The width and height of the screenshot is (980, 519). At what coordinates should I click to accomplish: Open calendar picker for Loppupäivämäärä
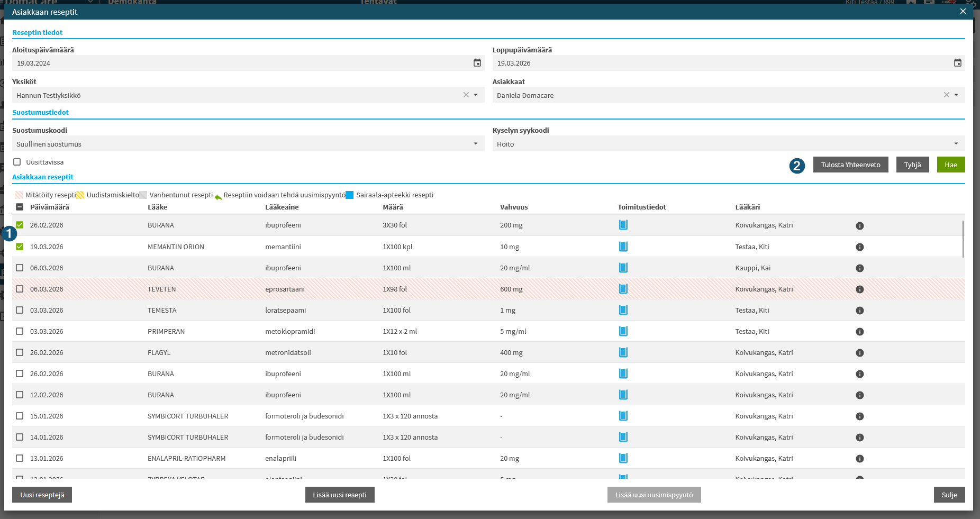tap(958, 63)
